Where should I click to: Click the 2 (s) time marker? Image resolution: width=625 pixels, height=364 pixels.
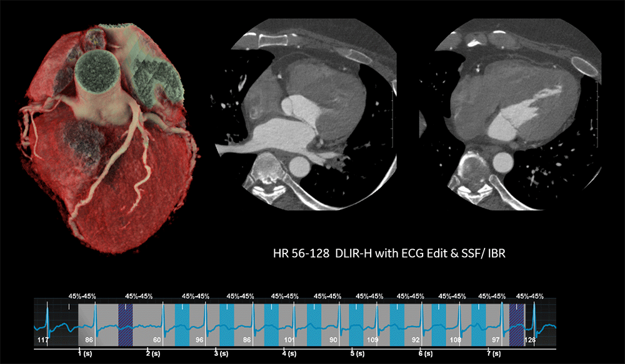[149, 354]
